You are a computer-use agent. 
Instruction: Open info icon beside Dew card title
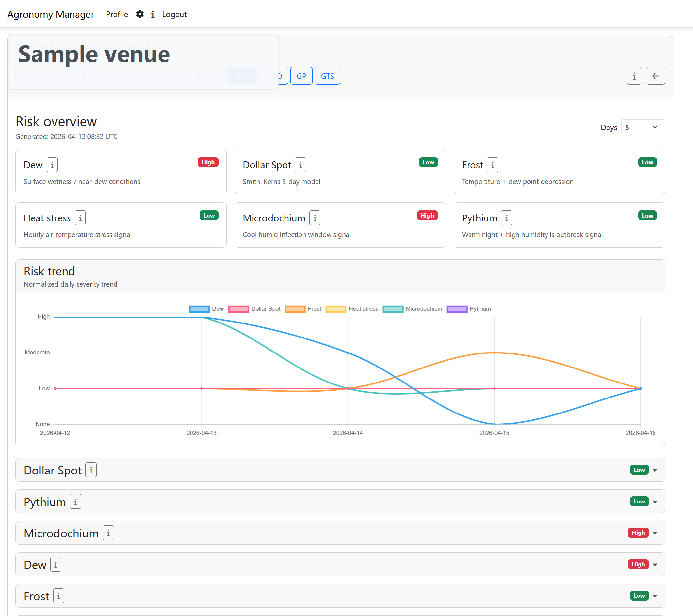(52, 165)
